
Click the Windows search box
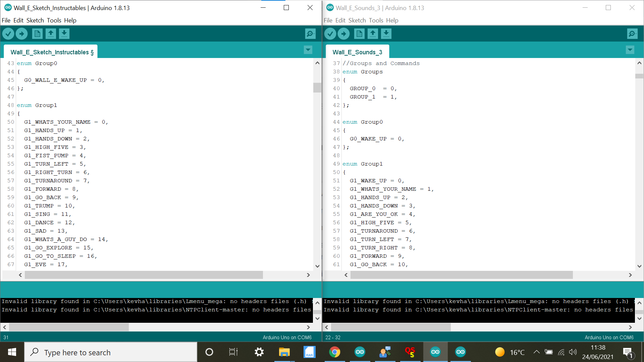pyautogui.click(x=111, y=352)
